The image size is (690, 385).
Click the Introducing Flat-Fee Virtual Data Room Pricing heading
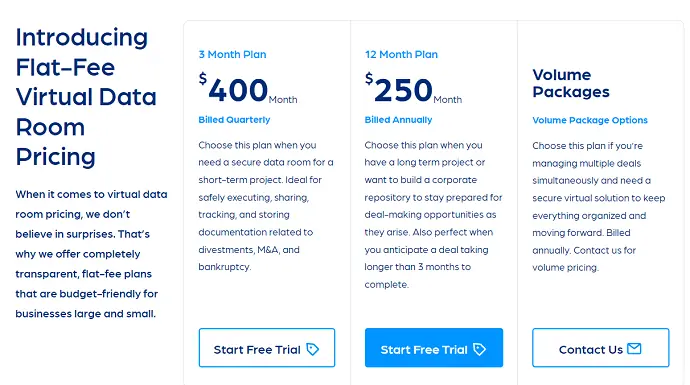click(x=86, y=97)
